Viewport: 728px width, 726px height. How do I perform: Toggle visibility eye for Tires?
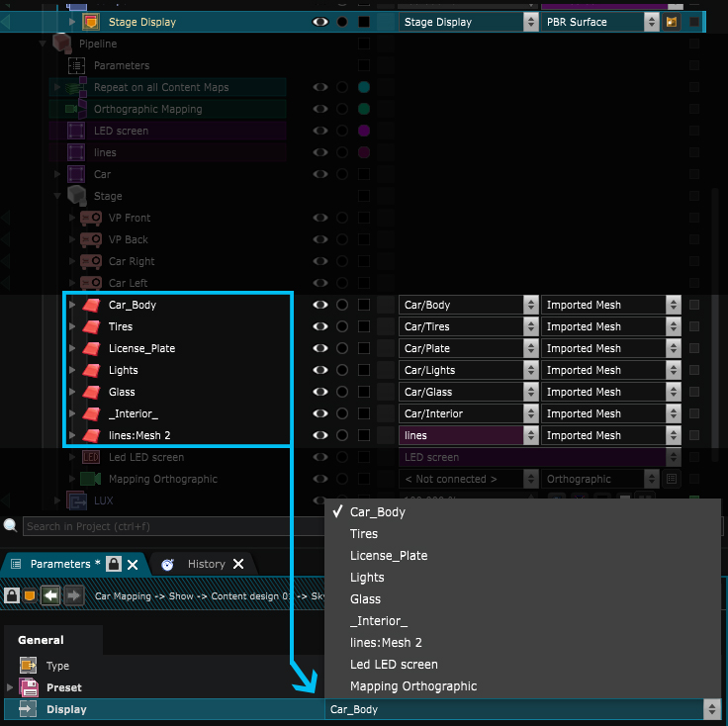click(x=320, y=326)
